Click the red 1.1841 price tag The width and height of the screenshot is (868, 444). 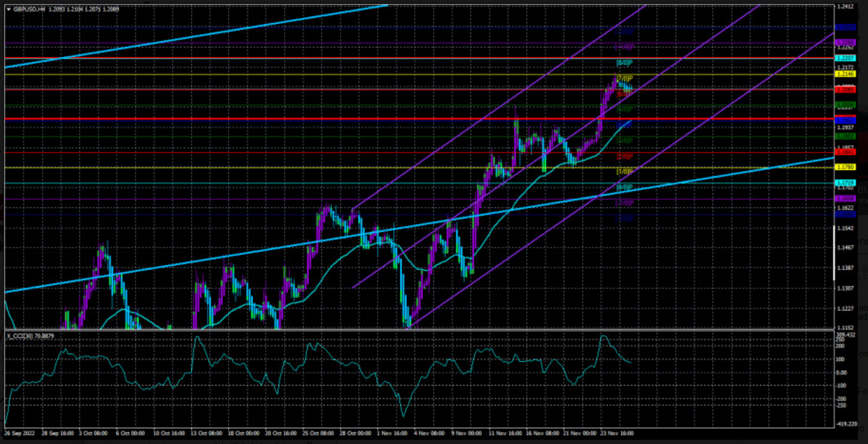[x=845, y=152]
